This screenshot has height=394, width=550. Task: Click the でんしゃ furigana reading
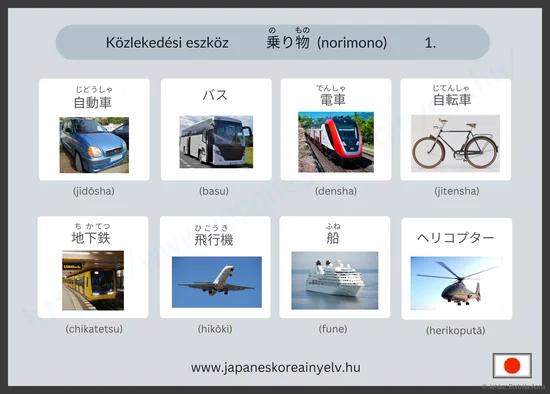[x=331, y=88]
